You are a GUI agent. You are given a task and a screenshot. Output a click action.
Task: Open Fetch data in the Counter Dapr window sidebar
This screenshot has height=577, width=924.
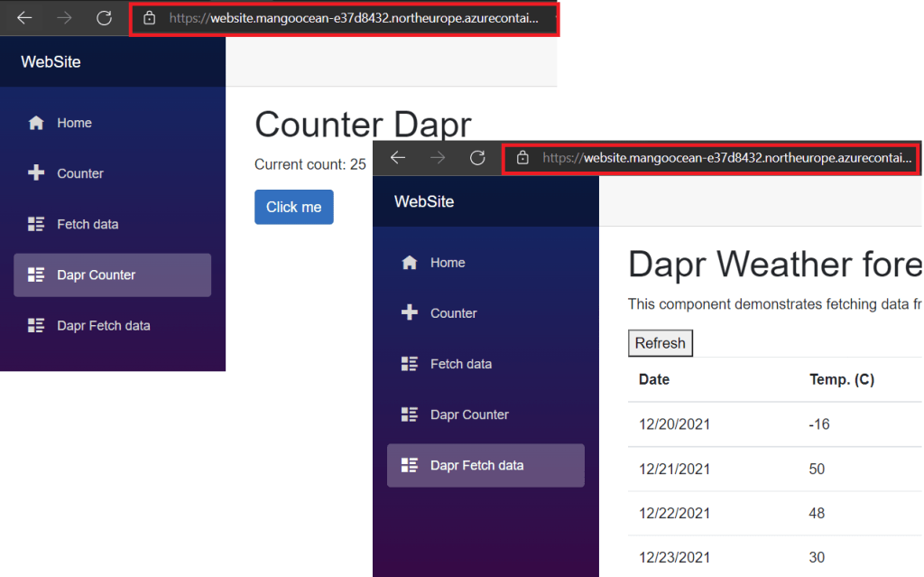88,224
